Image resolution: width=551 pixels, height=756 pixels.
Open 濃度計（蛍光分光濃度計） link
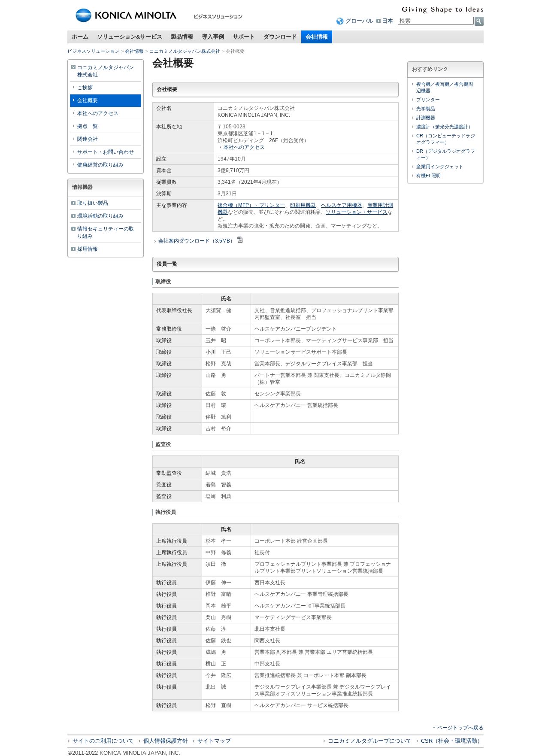click(445, 127)
